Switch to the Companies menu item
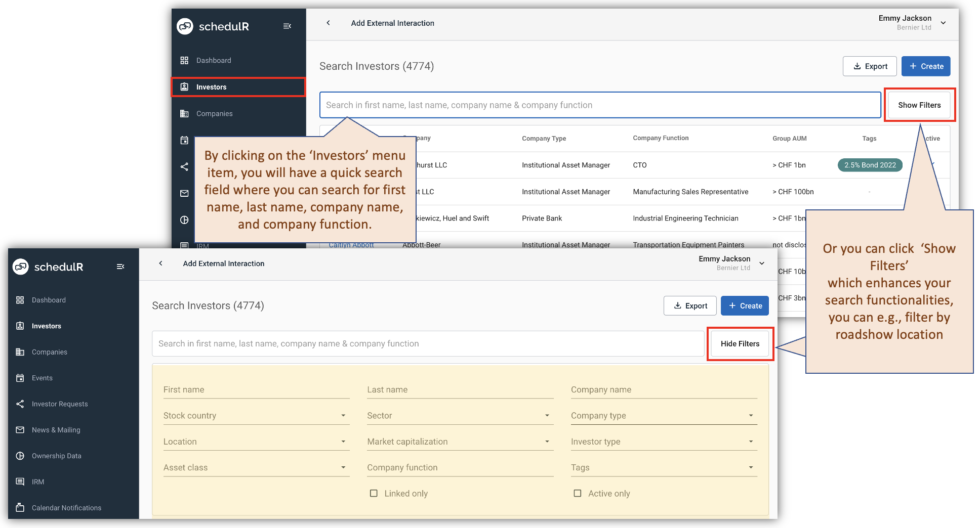Image resolution: width=980 pixels, height=528 pixels. pyautogui.click(x=49, y=351)
